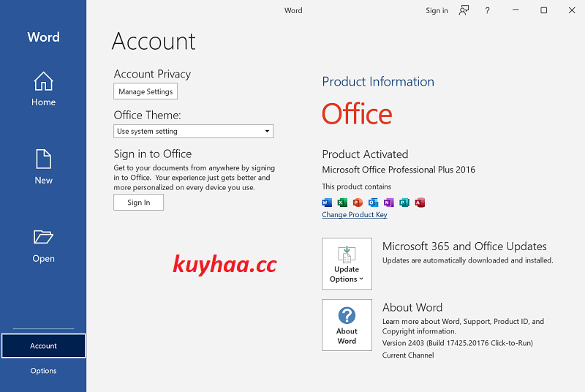Select the Account tab in sidebar
This screenshot has width=585, height=392.
coord(43,346)
